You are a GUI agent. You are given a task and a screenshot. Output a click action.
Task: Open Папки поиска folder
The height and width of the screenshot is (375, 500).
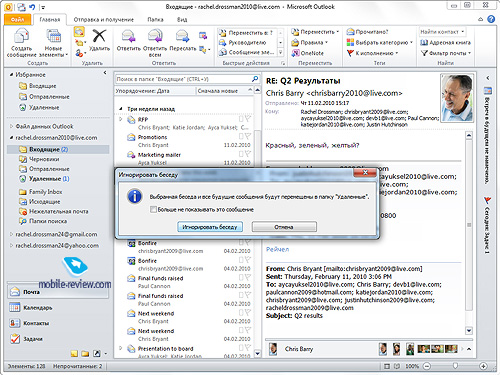pos(48,221)
